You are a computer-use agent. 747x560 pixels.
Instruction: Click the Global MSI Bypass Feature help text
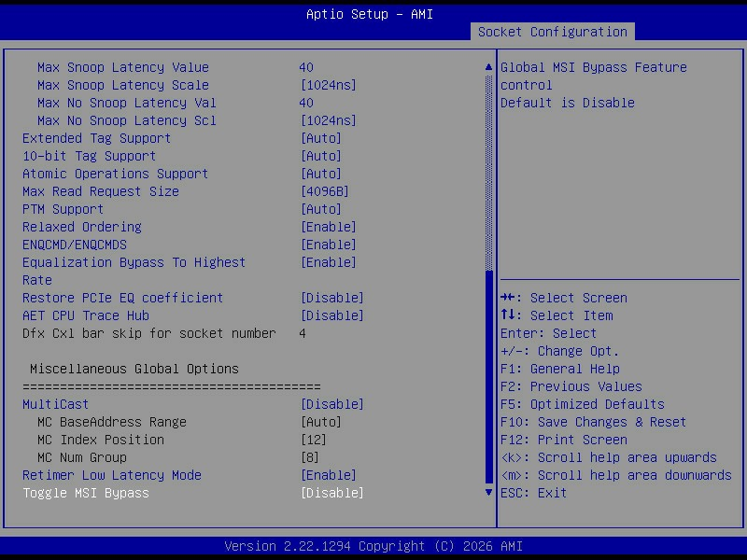click(x=594, y=77)
